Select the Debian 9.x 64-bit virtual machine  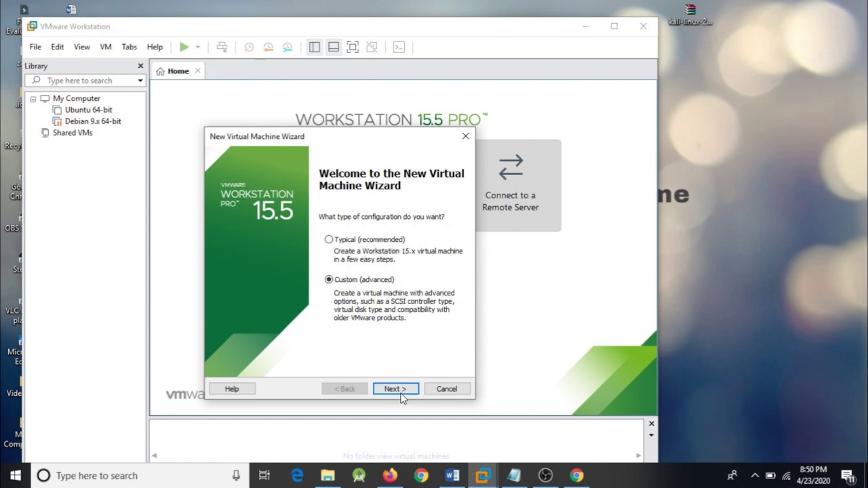(x=93, y=121)
